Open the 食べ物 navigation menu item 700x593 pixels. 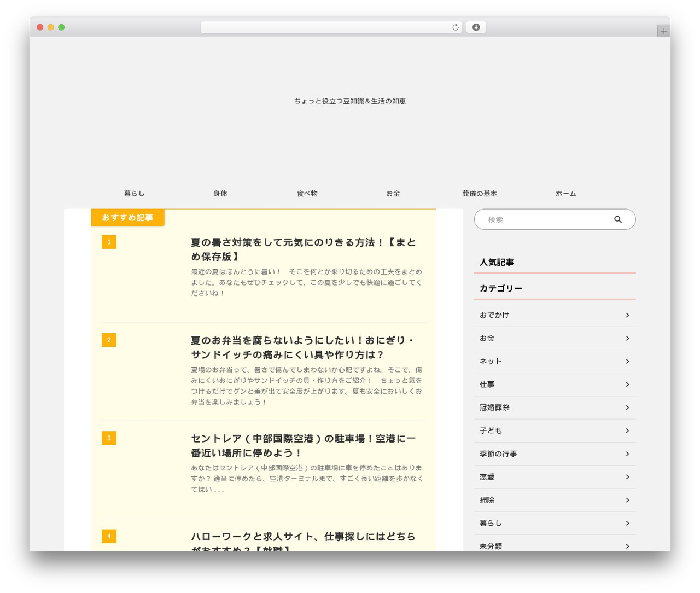click(307, 194)
